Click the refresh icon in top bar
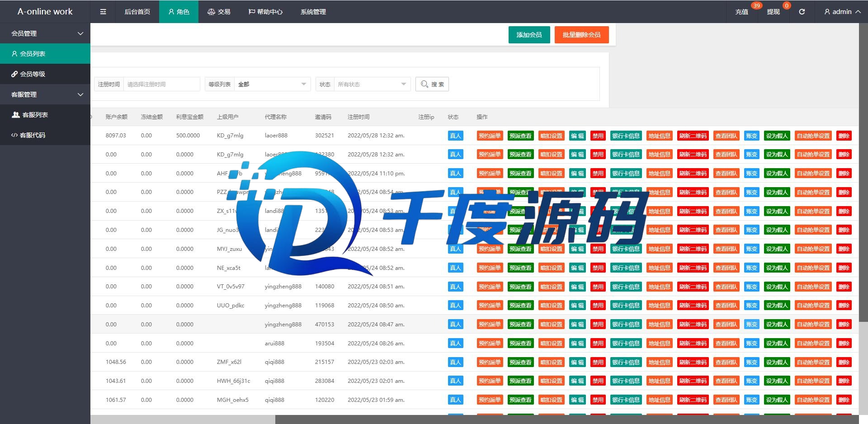Screen dimensions: 868x424 (802, 12)
